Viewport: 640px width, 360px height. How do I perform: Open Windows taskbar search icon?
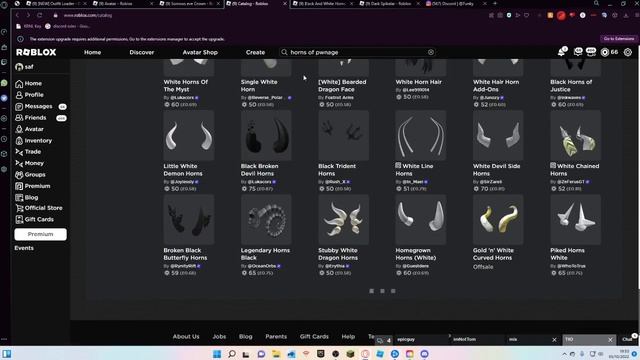click(x=231, y=353)
